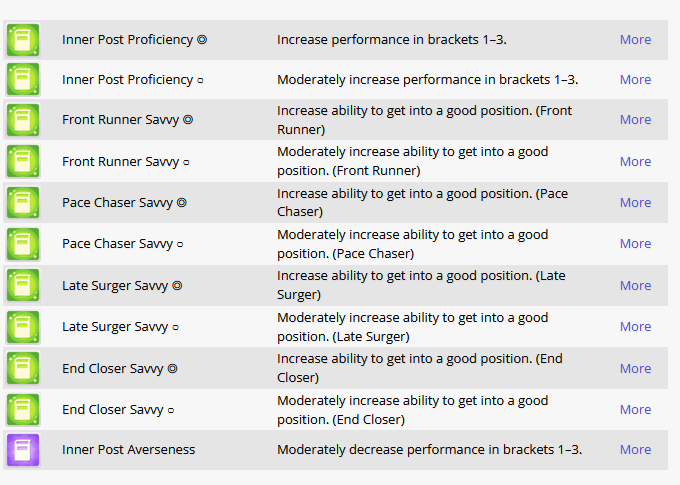Show More details for Pace Chaser Savvy ◎

635,203
